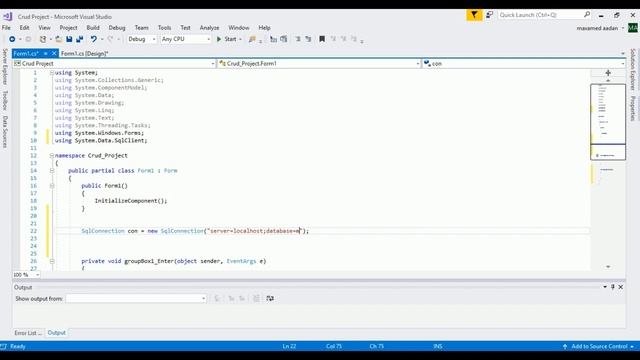
Task: Open the Tools menu
Action: tap(164, 28)
